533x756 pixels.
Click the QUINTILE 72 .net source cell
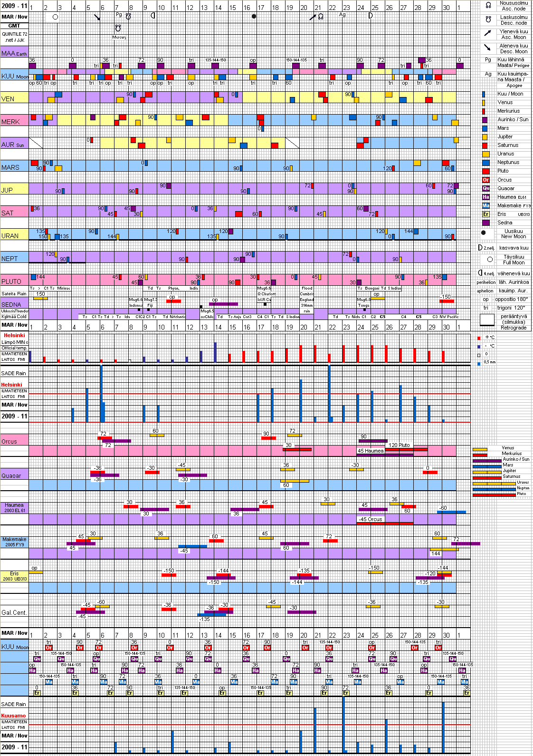14,37
